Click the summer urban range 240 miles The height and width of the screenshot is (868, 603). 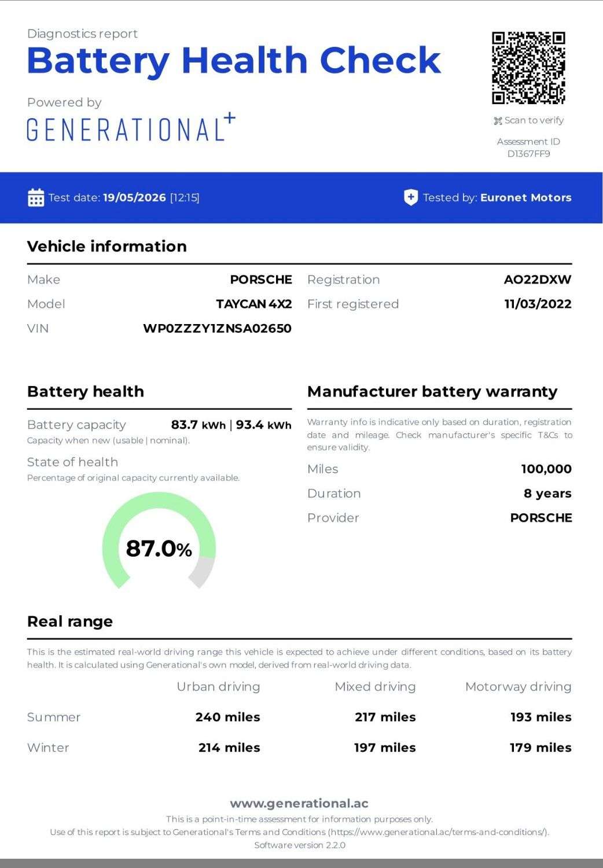(228, 717)
